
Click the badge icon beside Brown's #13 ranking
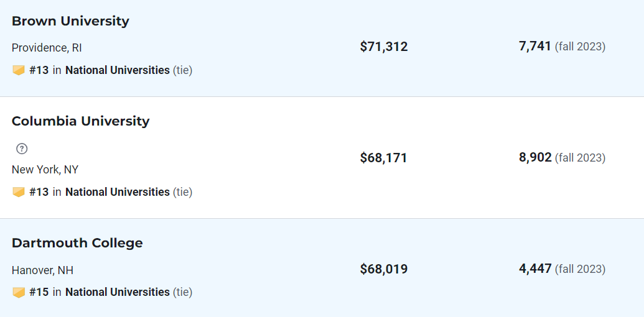(19, 70)
